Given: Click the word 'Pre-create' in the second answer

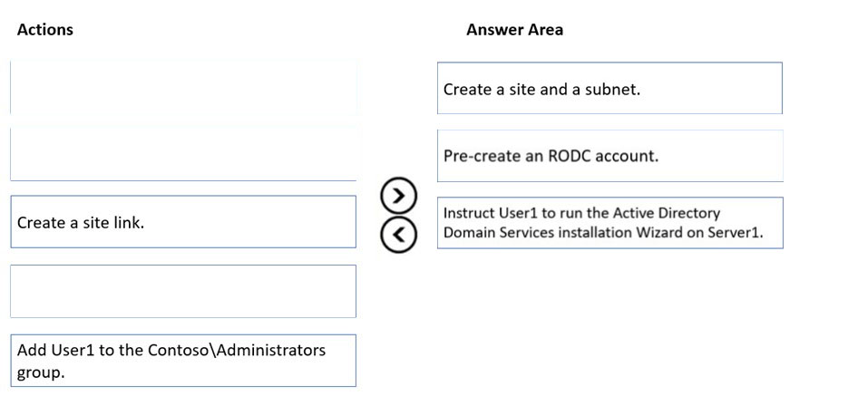Looking at the screenshot, I should (482, 156).
